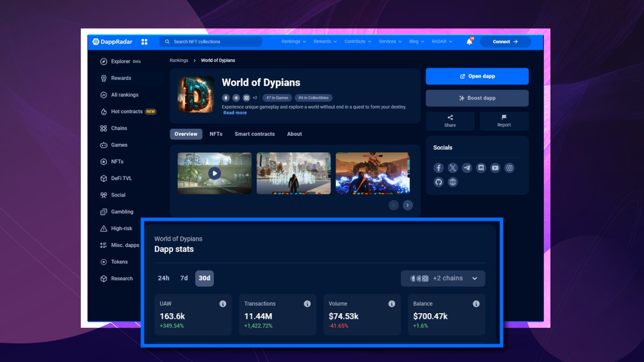Click the DeFi TVL sidebar icon
The width and height of the screenshot is (644, 362).
121,178
